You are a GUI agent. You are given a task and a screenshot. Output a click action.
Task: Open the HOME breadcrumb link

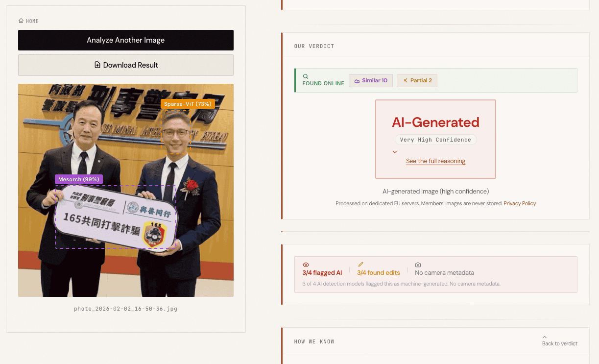(32, 21)
